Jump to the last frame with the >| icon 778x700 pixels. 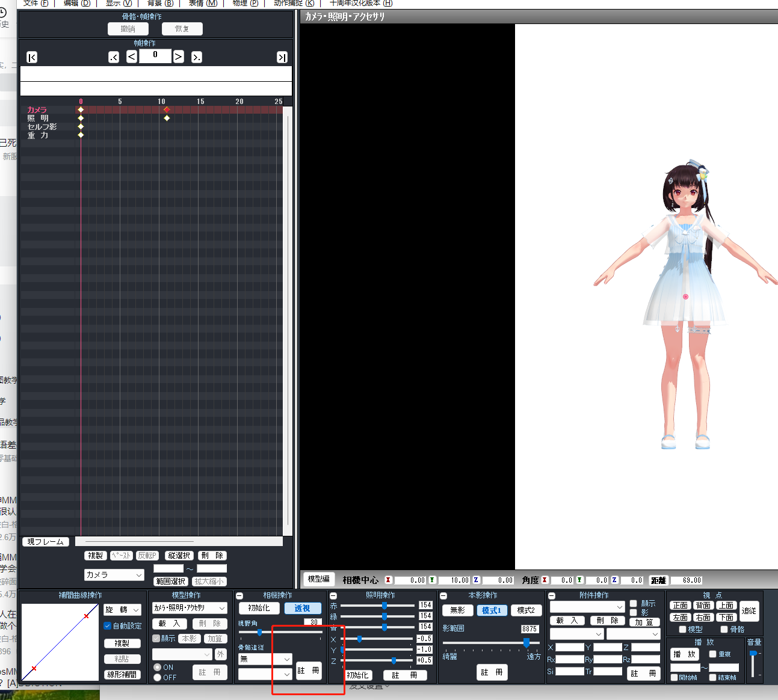[282, 57]
